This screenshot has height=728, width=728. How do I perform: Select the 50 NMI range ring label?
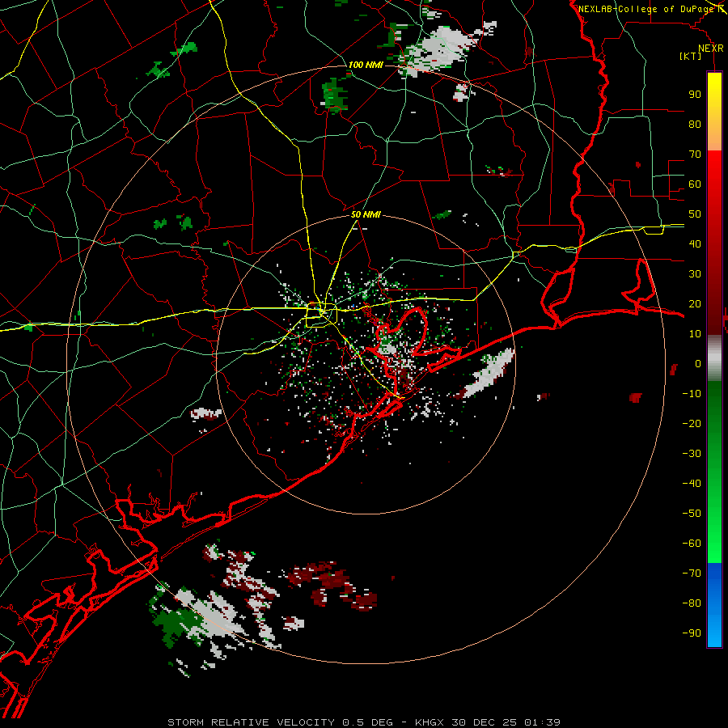pos(366,214)
